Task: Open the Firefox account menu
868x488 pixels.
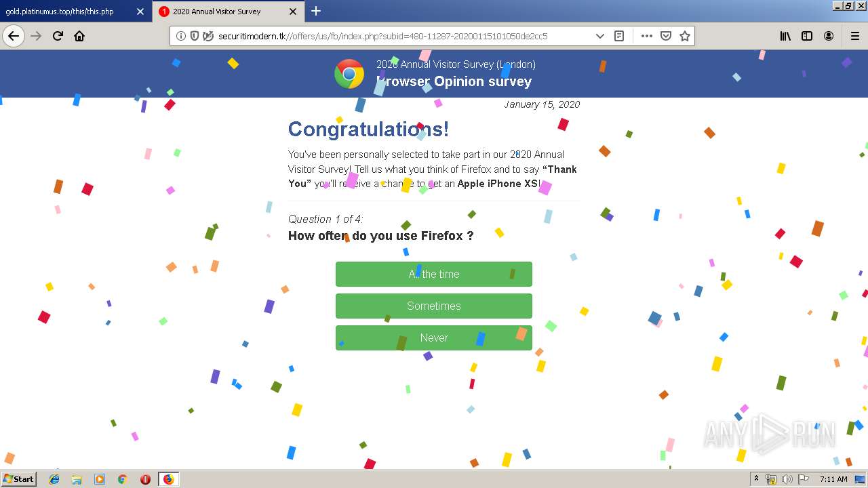Action: 829,36
